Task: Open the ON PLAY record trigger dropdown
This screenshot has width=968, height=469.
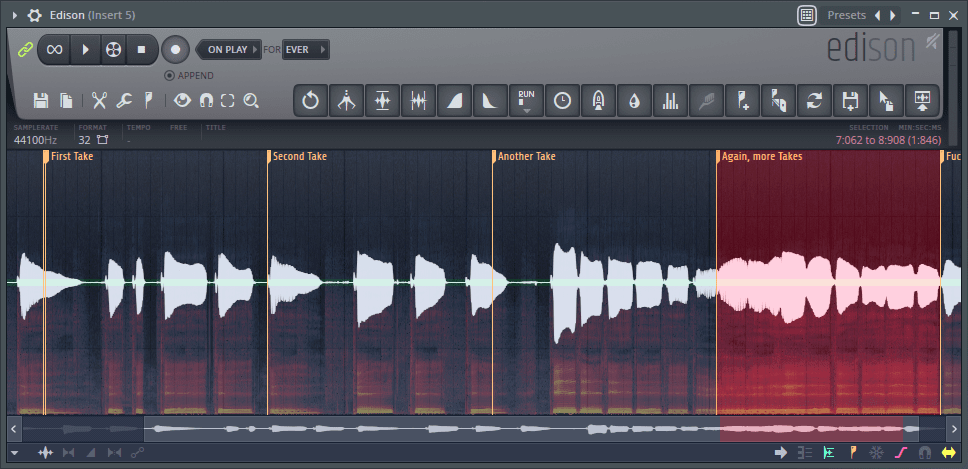Action: 229,49
